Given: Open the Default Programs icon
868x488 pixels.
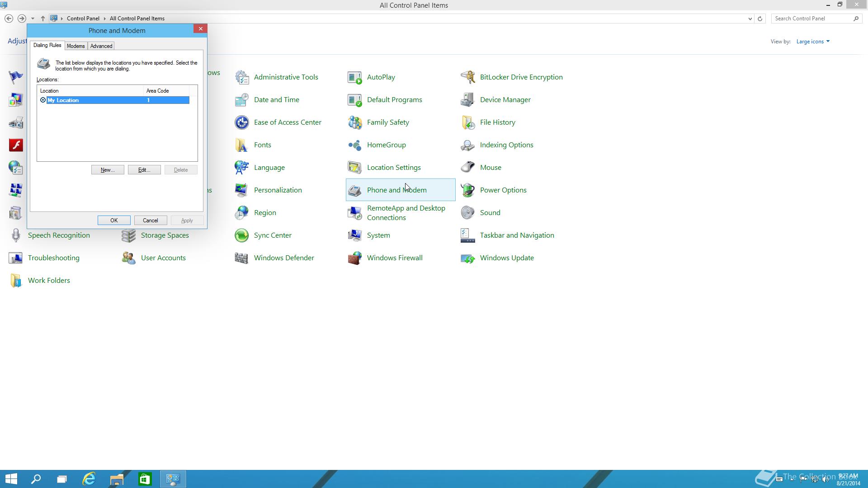Looking at the screenshot, I should tap(355, 100).
